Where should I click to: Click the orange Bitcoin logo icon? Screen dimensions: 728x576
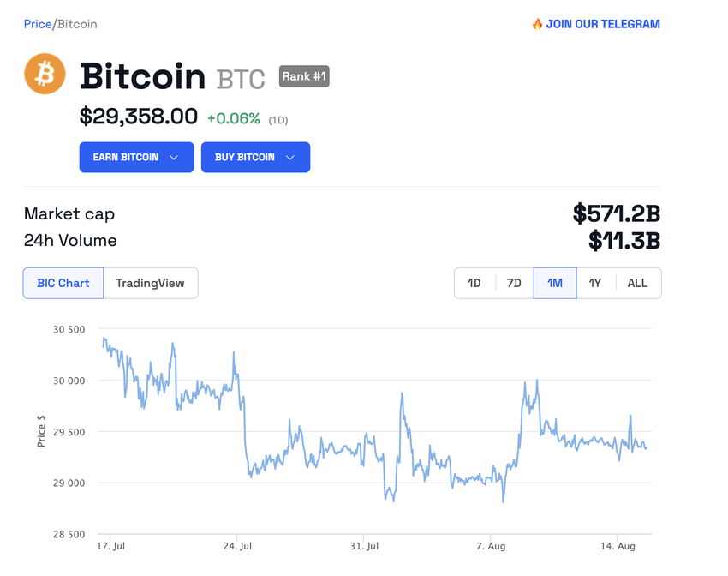click(x=45, y=74)
